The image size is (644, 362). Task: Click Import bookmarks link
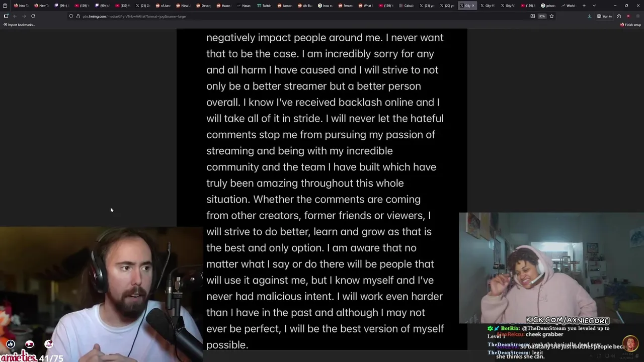tap(19, 25)
